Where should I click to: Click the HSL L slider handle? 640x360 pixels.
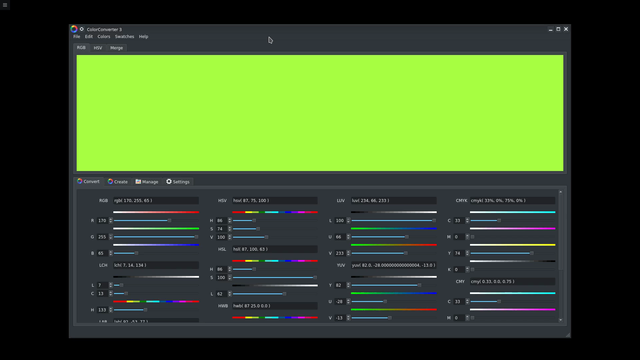(x=284, y=294)
